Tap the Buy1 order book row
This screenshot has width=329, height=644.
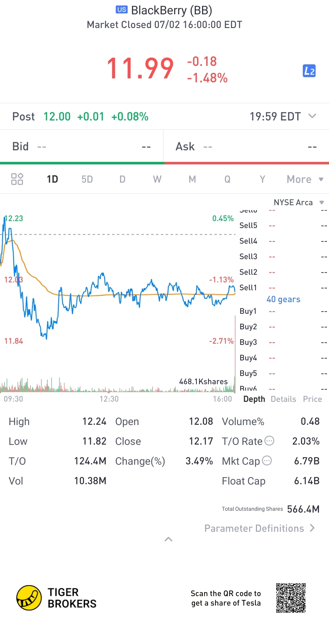point(283,311)
